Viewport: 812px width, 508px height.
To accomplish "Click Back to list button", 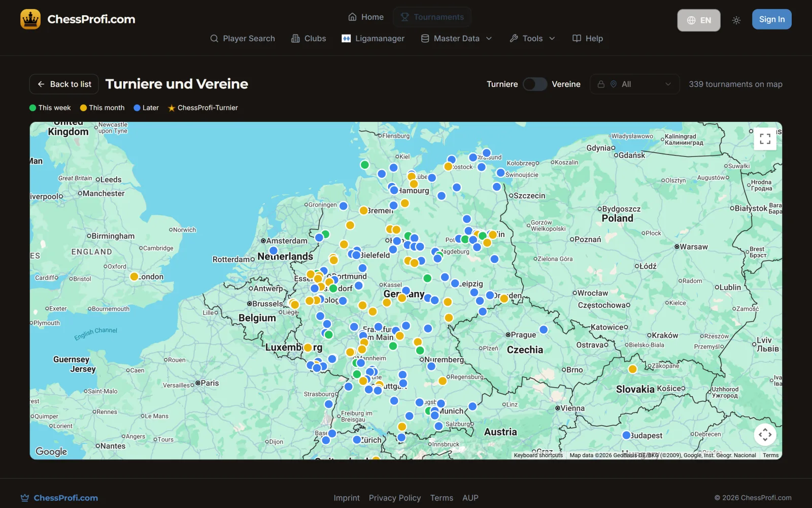I will (x=64, y=84).
